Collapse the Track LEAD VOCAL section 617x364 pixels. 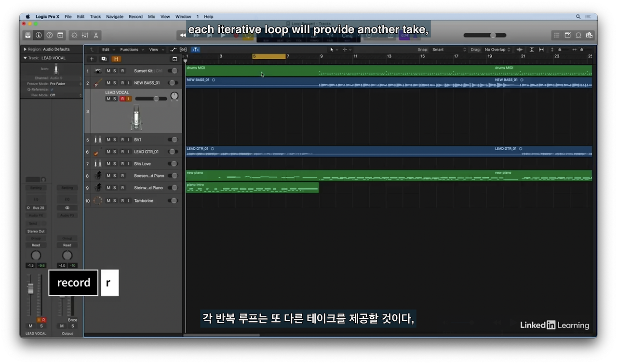coord(25,58)
